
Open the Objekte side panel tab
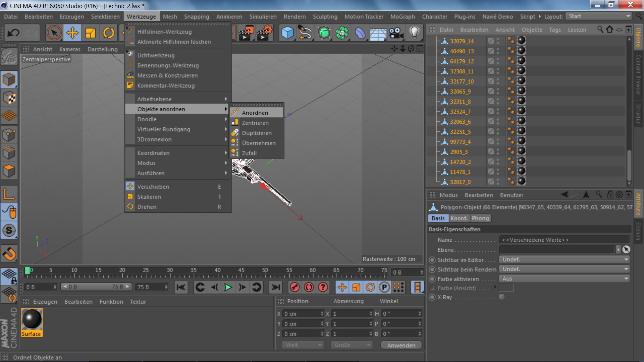click(x=638, y=38)
